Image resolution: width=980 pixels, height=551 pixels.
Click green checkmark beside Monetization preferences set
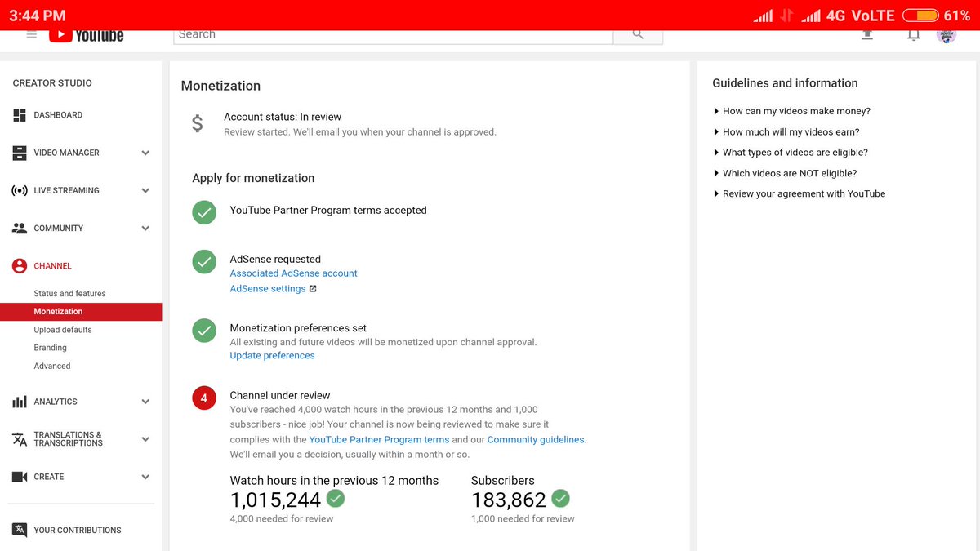coord(204,331)
